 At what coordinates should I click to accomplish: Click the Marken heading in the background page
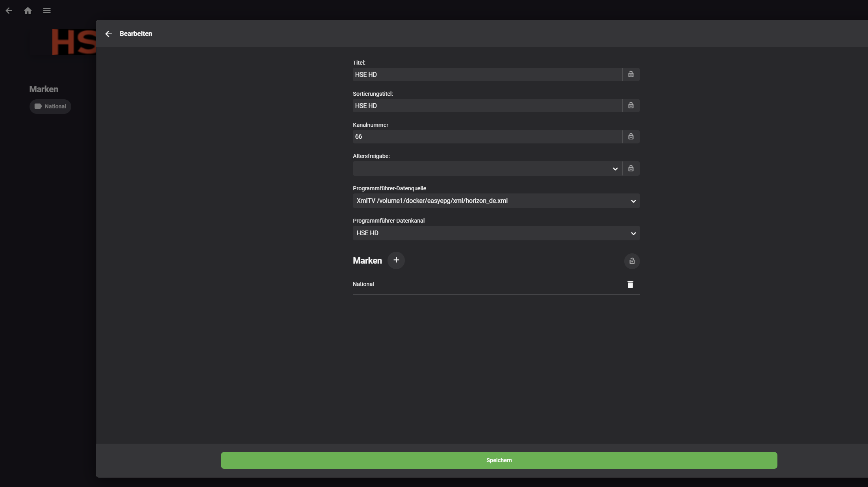click(44, 89)
